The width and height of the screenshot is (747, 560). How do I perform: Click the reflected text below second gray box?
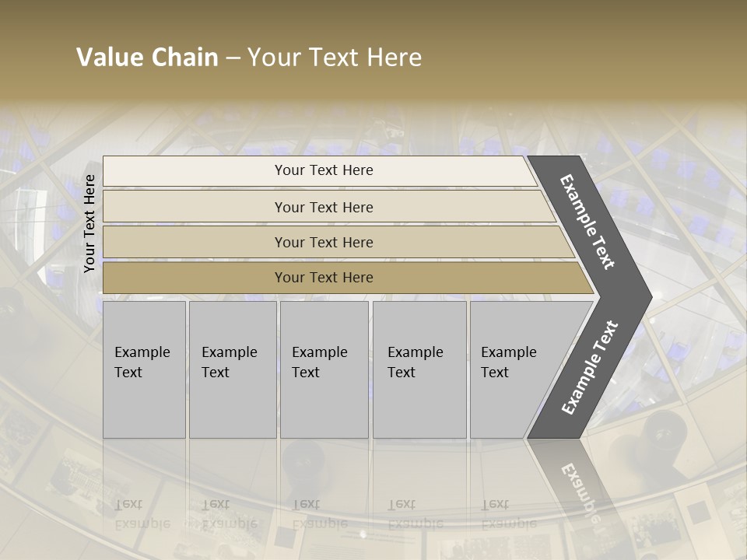click(228, 513)
